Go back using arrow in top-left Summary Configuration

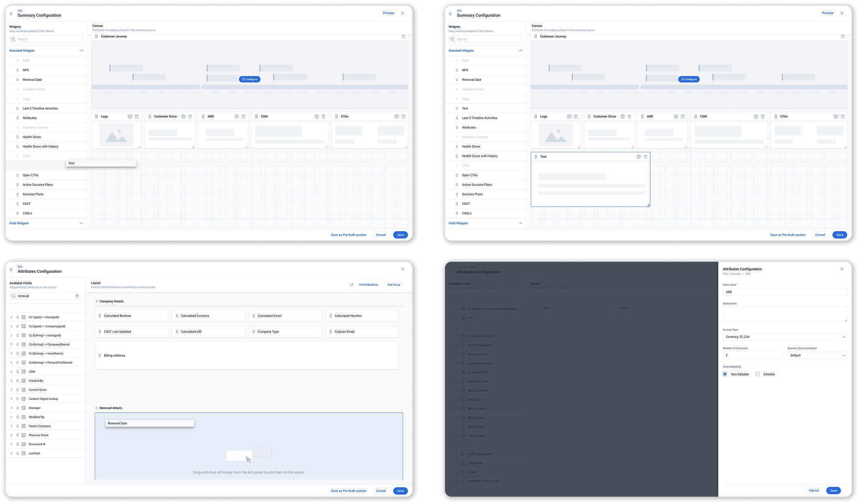coord(11,13)
